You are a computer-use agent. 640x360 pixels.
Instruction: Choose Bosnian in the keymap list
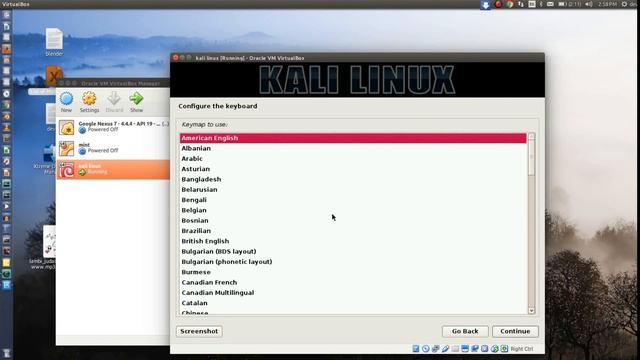pyautogui.click(x=353, y=220)
